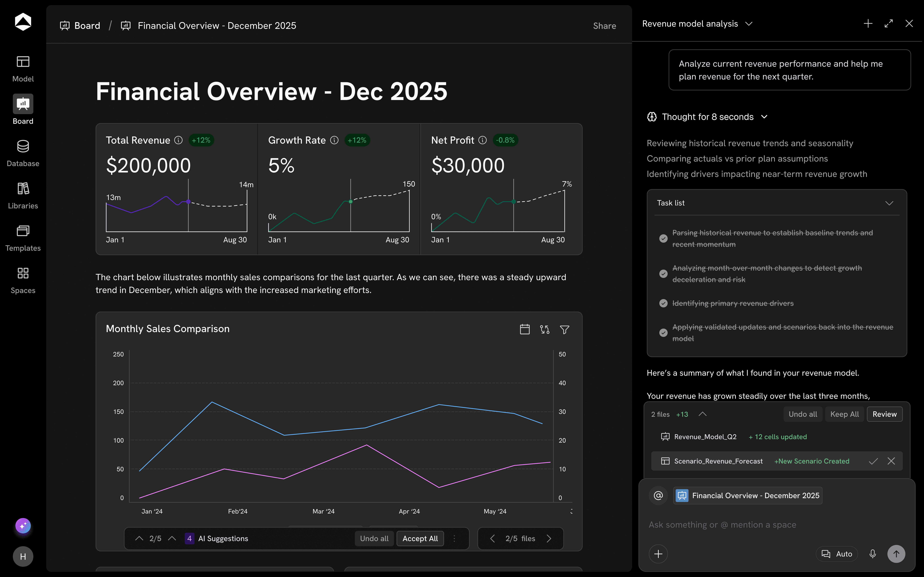Collapse the Task list panel

889,203
